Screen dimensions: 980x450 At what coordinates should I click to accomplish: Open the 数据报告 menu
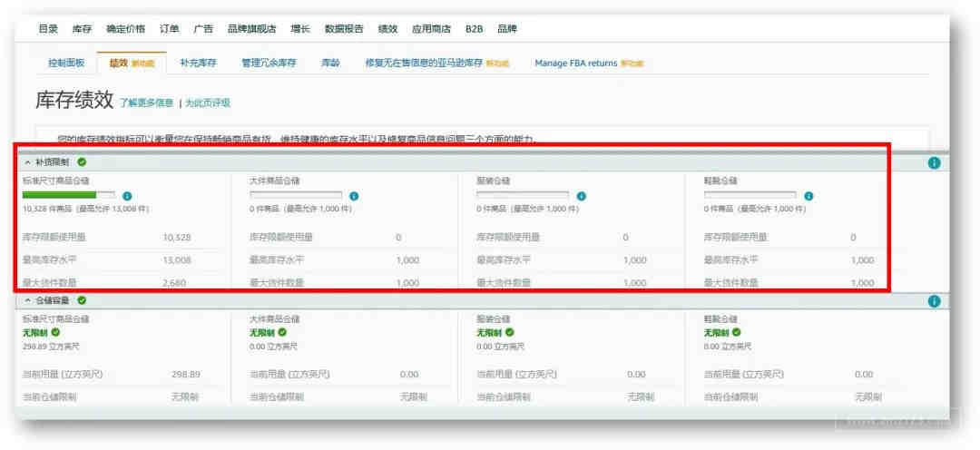coord(344,29)
